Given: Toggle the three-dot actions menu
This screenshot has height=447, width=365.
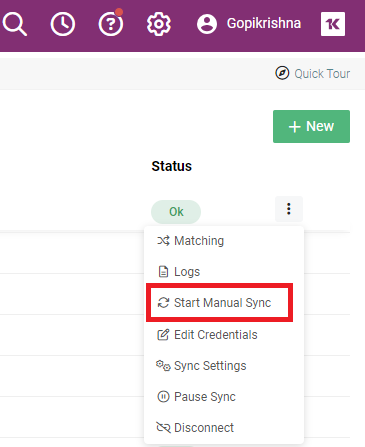Looking at the screenshot, I should [x=289, y=209].
